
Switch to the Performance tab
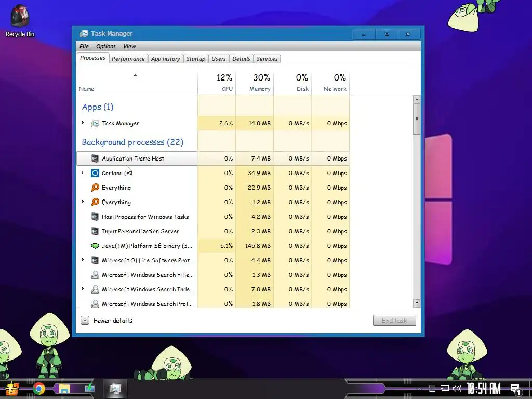[128, 59]
